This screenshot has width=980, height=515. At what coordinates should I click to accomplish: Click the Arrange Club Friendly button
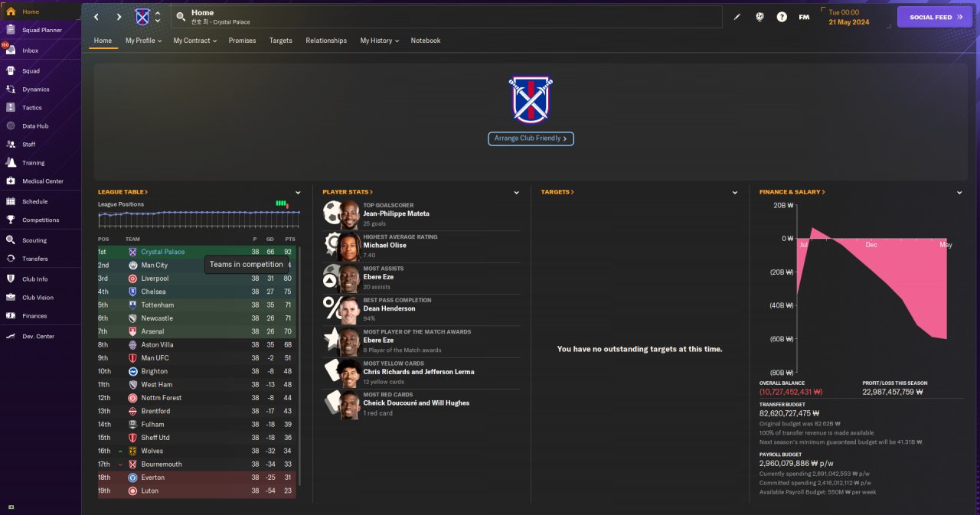(531, 139)
